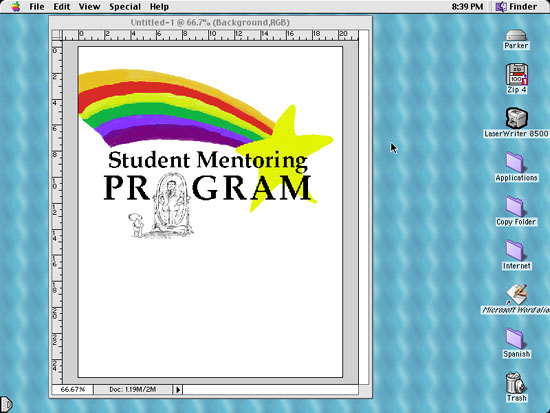Open the File menu
Image resolution: width=550 pixels, height=413 pixels.
point(36,7)
